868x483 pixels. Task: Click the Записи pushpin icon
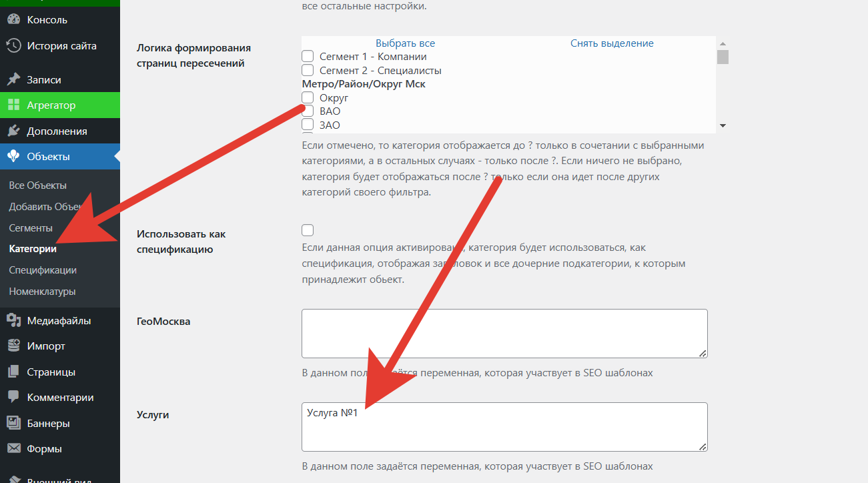(13, 79)
